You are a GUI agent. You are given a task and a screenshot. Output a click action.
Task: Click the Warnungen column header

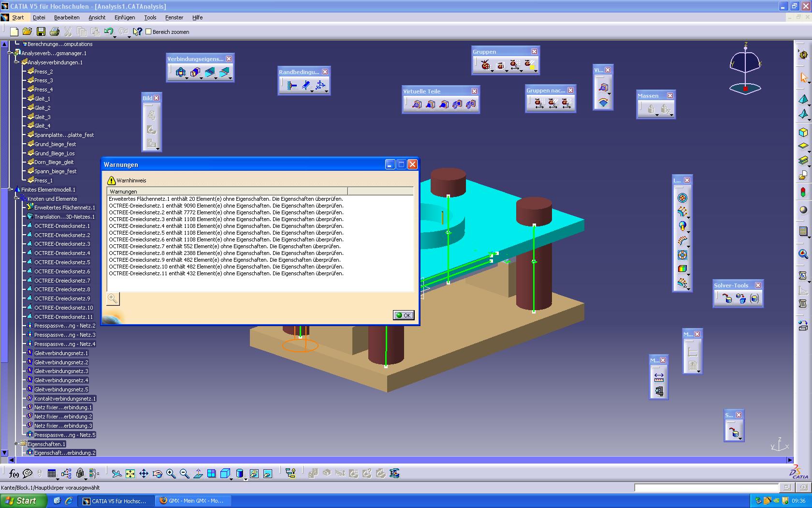tap(227, 191)
